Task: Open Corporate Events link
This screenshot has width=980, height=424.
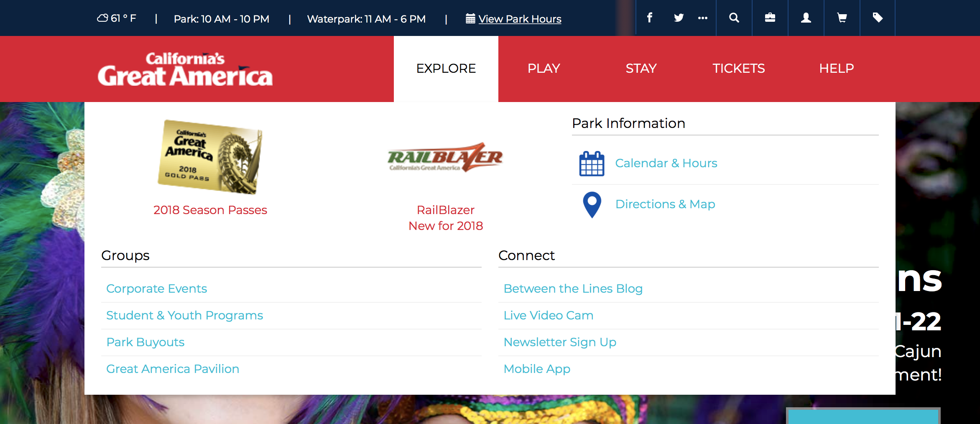Action: [x=156, y=289]
